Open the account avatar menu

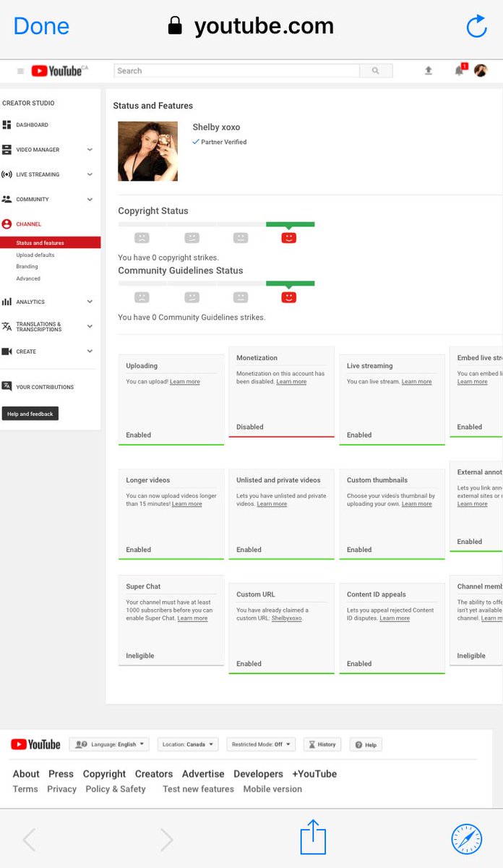pyautogui.click(x=481, y=70)
